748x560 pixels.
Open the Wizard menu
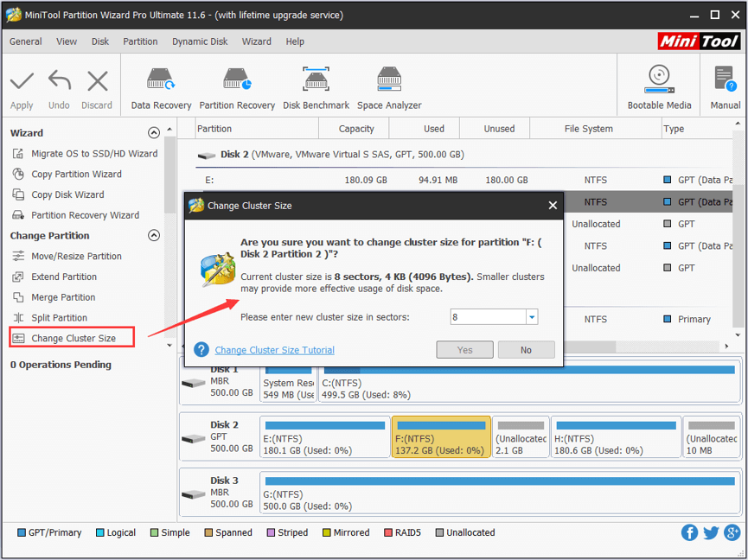pos(257,41)
